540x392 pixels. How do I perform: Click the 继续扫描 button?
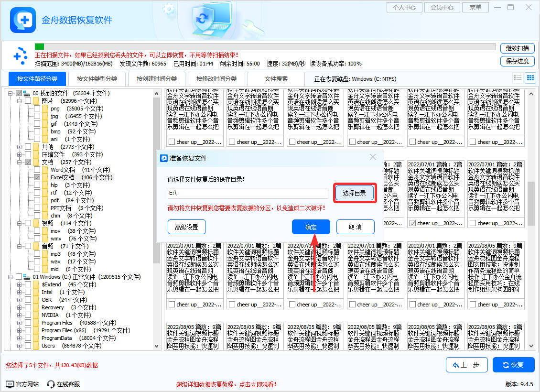pos(517,48)
